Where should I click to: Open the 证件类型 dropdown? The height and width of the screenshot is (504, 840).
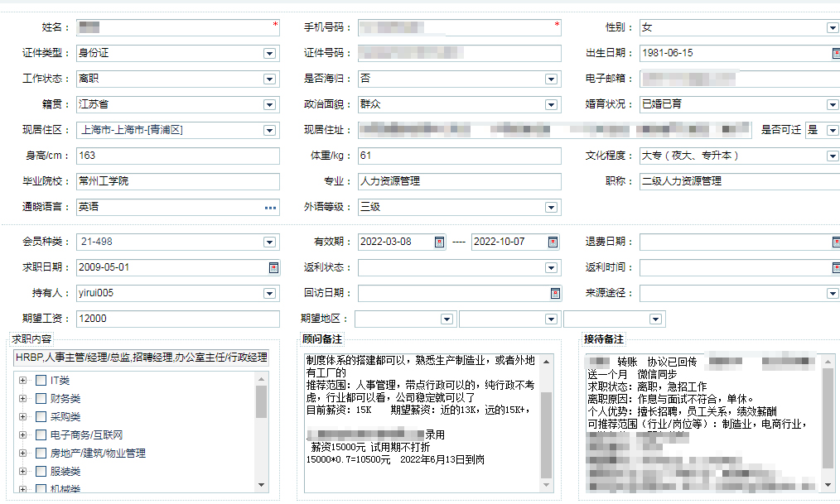[x=269, y=54]
